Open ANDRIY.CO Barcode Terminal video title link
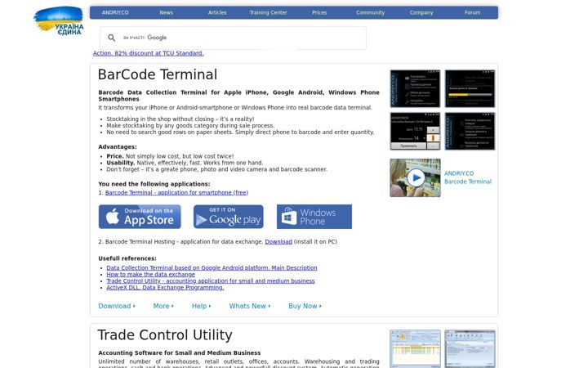The height and width of the screenshot is (368, 588). tap(468, 177)
